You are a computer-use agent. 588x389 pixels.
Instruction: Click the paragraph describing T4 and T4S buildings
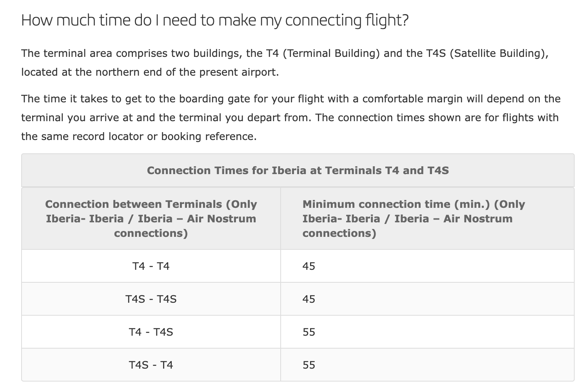285,63
